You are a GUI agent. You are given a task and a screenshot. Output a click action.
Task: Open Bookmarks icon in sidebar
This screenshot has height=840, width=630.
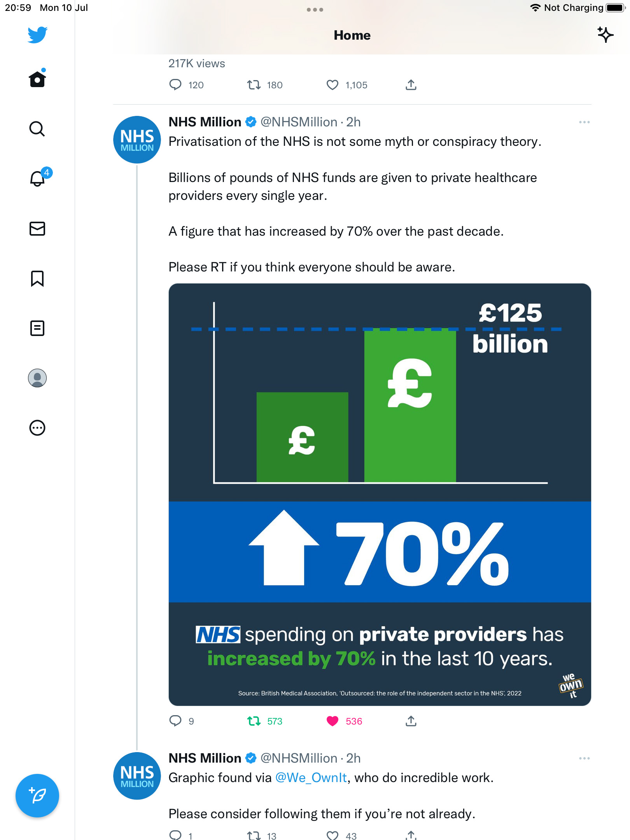point(37,278)
